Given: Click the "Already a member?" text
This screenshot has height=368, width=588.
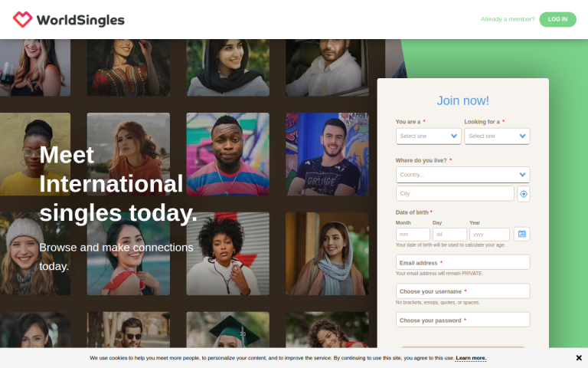Looking at the screenshot, I should pyautogui.click(x=508, y=19).
